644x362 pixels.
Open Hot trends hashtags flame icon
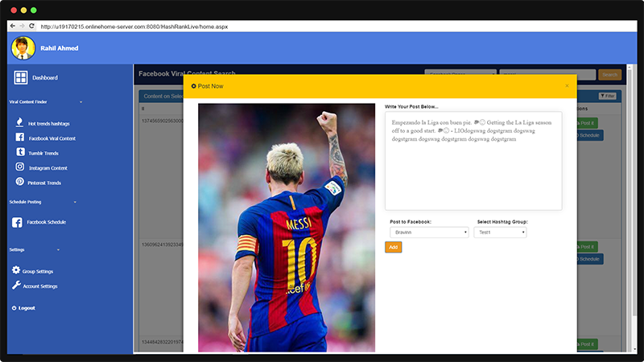tap(19, 123)
